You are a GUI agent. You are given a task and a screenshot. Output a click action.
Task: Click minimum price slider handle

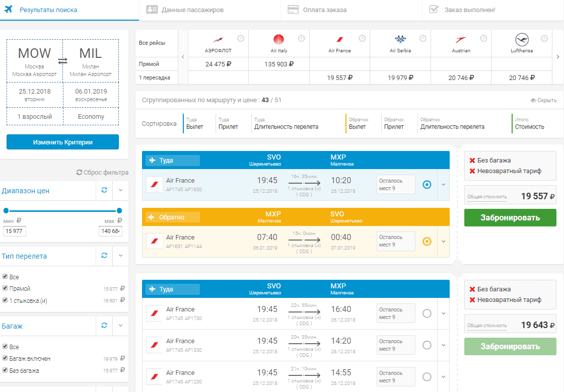[x=6, y=210]
